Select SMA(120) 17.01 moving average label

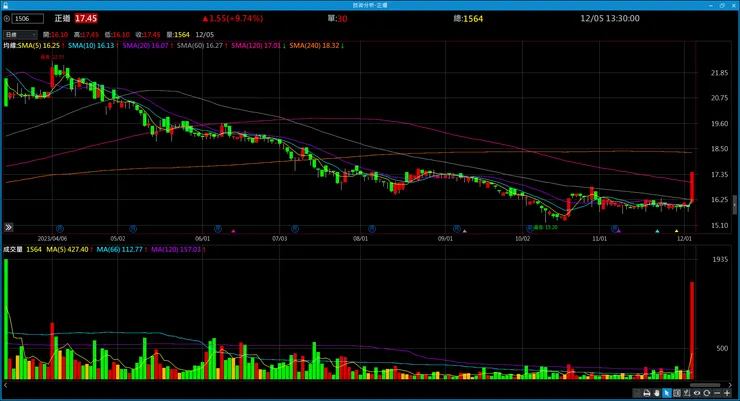(x=256, y=46)
